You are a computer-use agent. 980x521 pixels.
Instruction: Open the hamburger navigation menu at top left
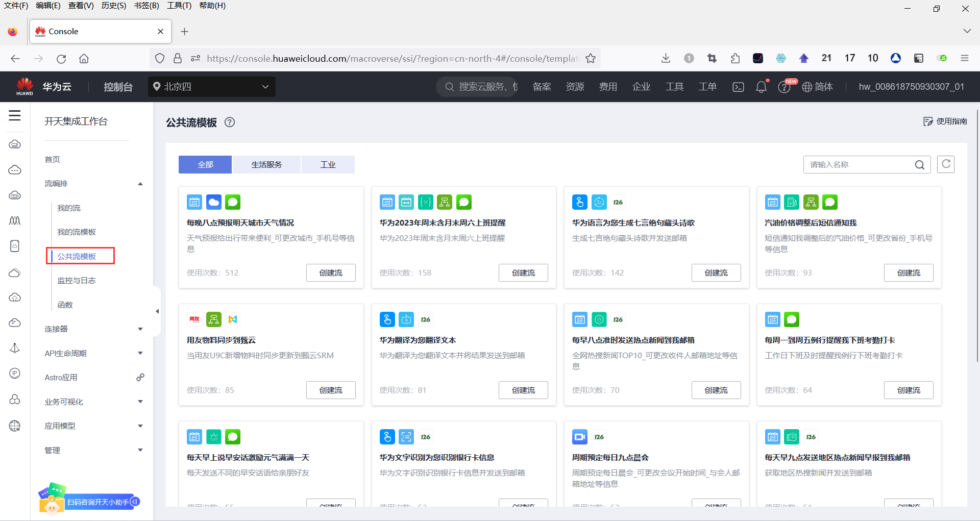14,116
